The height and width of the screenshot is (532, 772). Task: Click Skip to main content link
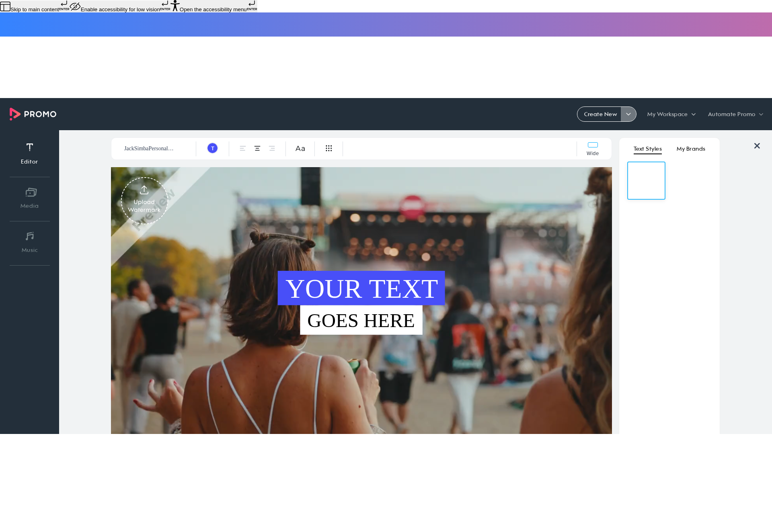coord(35,7)
